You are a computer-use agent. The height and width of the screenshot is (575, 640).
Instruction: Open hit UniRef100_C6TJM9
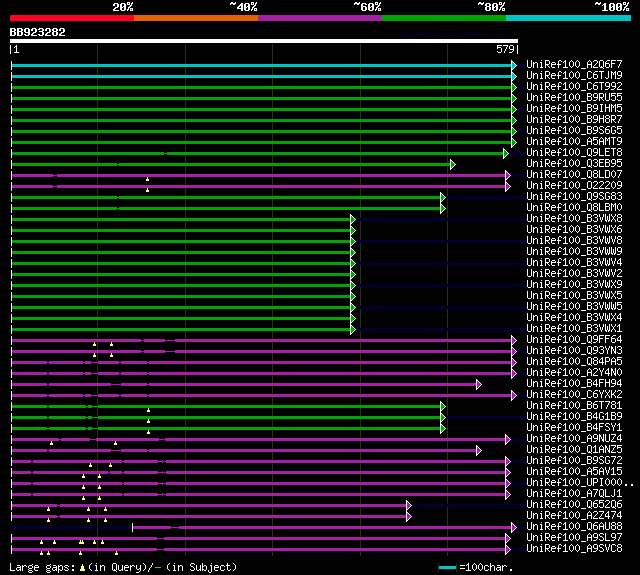pyautogui.click(x=574, y=75)
